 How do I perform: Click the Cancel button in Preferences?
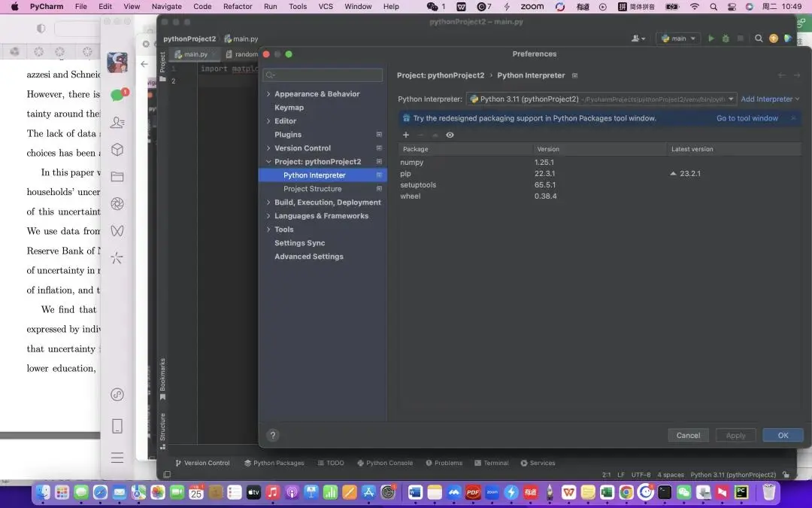point(688,436)
